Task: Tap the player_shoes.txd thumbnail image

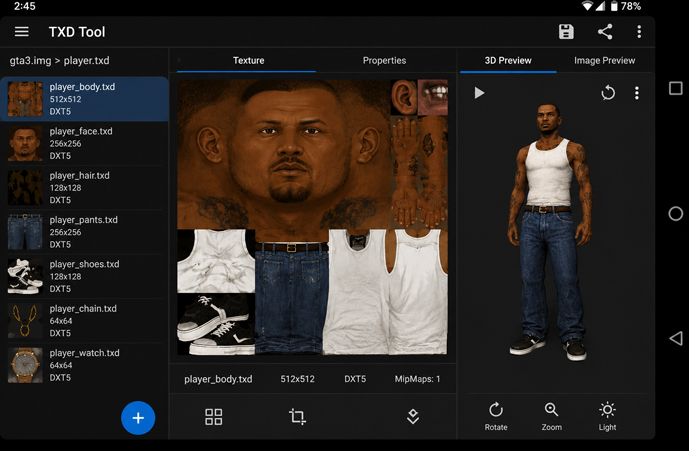Action: (x=25, y=276)
